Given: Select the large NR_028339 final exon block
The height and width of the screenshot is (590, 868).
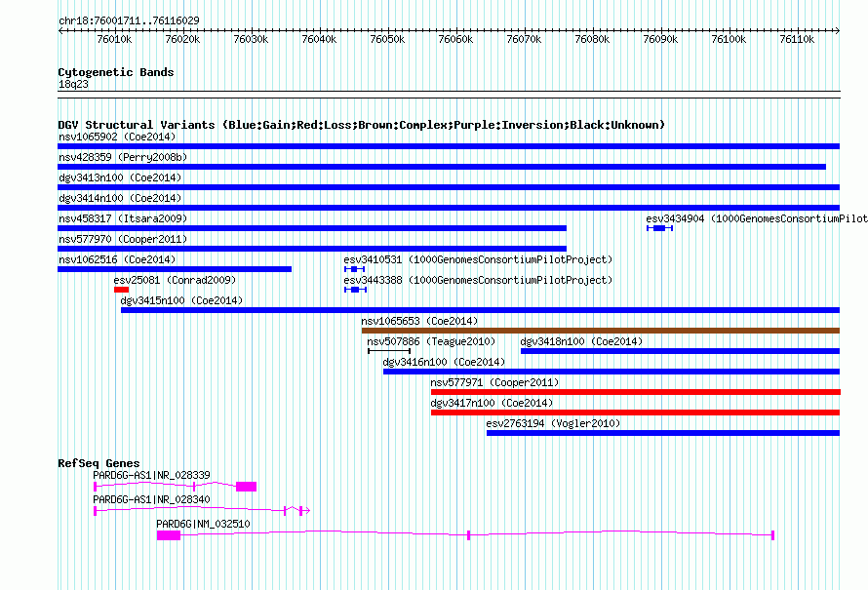Looking at the screenshot, I should tap(247, 487).
